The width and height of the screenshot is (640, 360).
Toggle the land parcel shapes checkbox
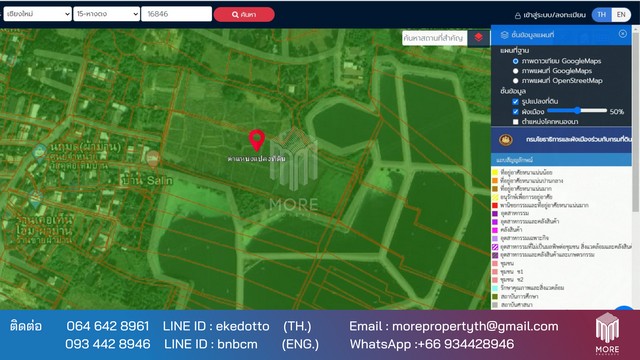pyautogui.click(x=516, y=101)
